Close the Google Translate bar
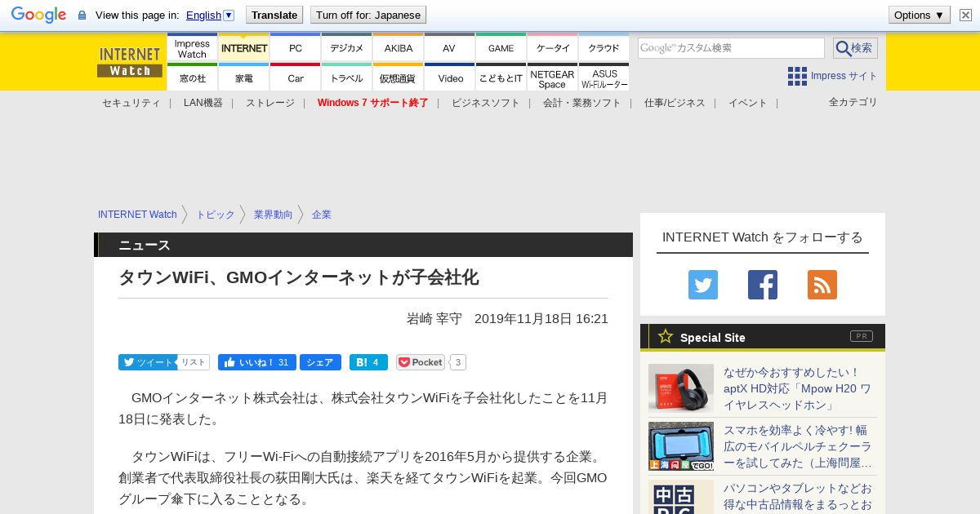 point(965,15)
